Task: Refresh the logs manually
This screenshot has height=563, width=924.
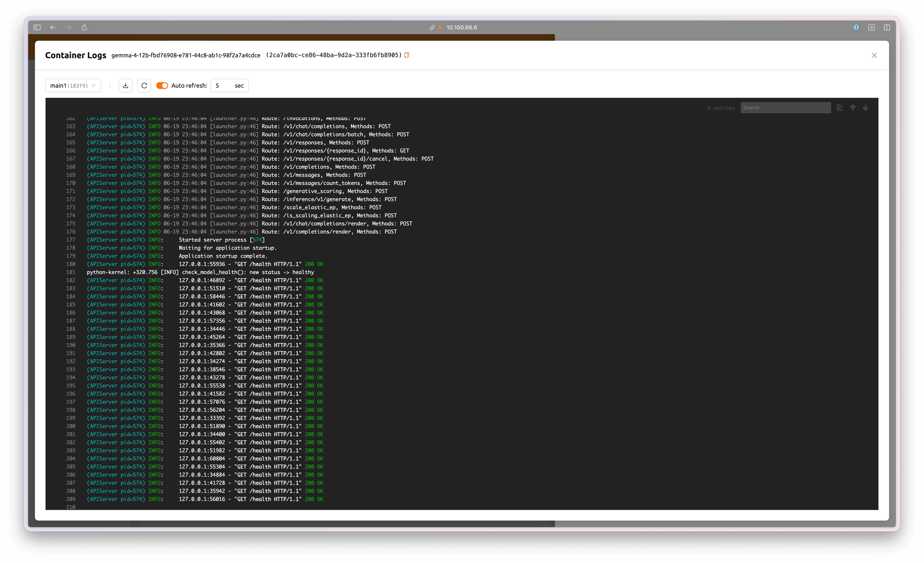Action: (144, 86)
